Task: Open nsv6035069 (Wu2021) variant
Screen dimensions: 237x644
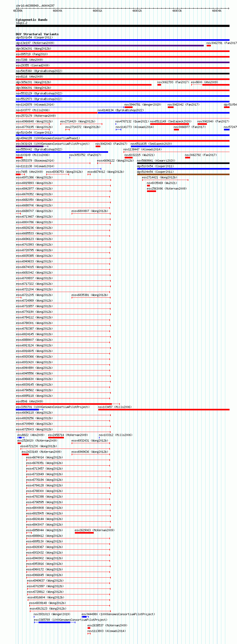Action: 148,186
